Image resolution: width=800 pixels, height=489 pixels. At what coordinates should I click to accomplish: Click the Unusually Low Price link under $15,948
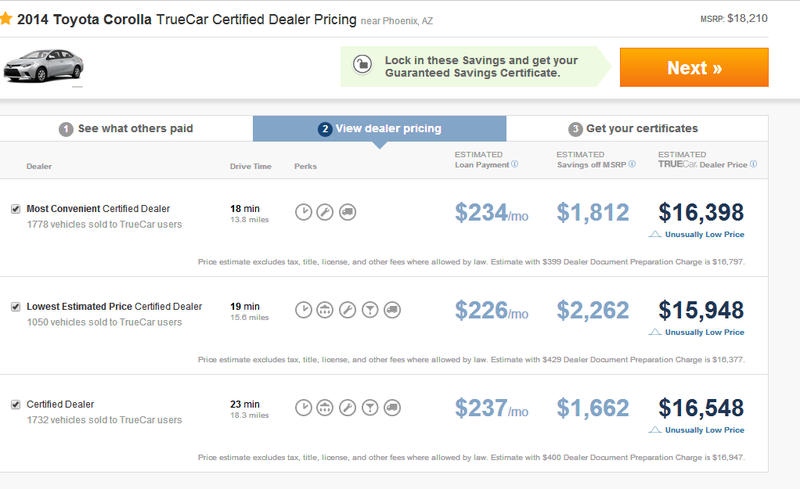click(705, 332)
